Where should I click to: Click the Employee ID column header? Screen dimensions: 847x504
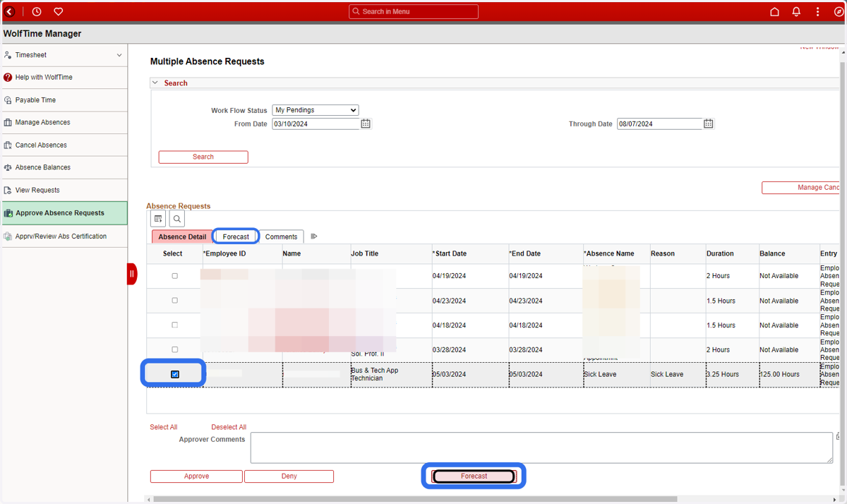pyautogui.click(x=224, y=254)
